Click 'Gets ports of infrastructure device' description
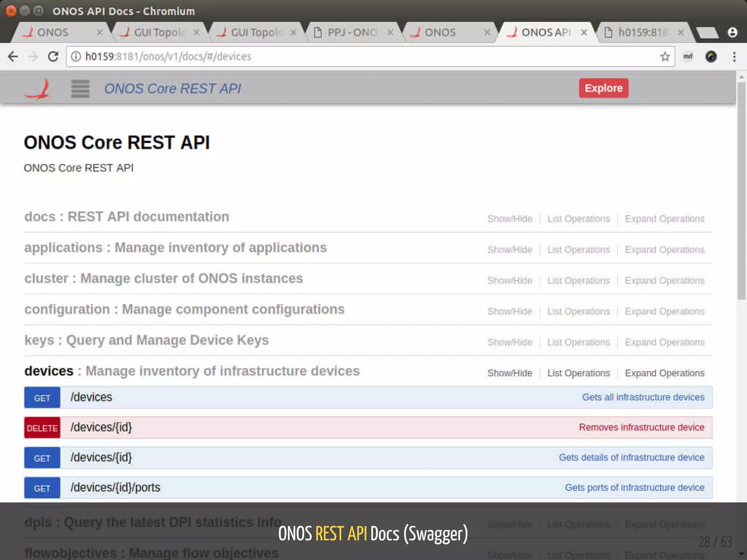This screenshot has width=747, height=560. click(x=635, y=487)
